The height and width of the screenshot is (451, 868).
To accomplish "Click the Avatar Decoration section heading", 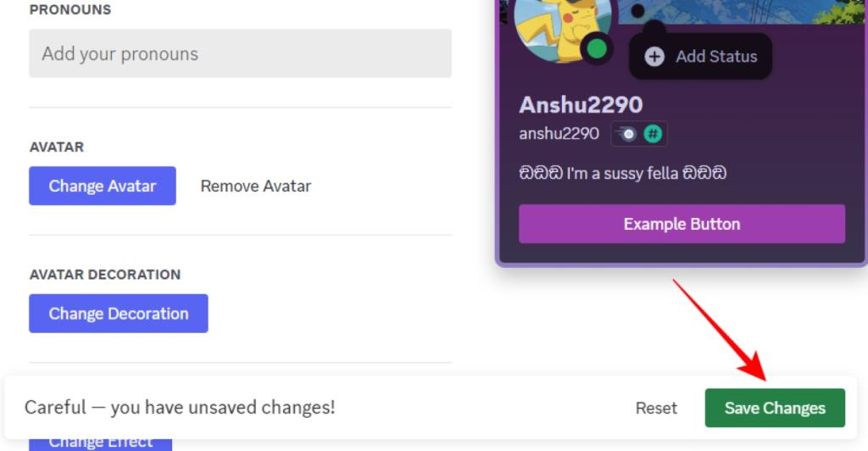I will tap(105, 275).
